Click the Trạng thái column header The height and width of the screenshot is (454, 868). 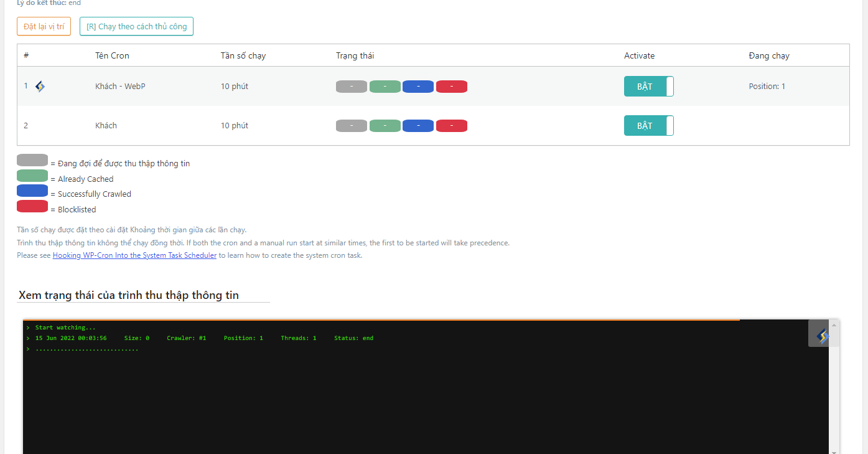[355, 55]
